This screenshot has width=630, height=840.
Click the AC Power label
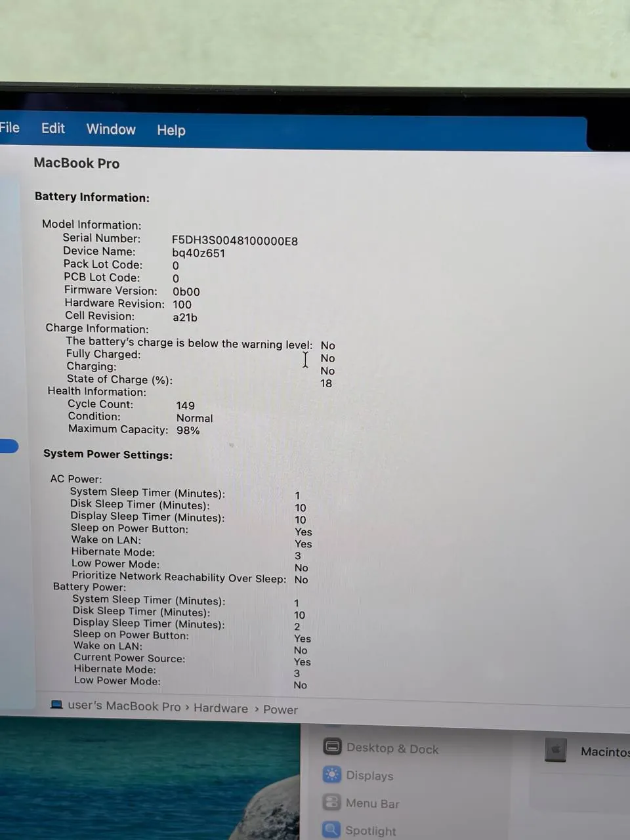[76, 478]
